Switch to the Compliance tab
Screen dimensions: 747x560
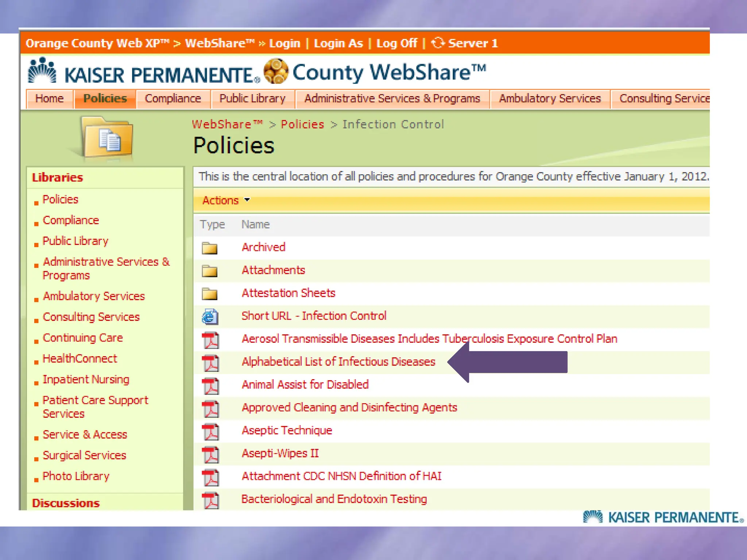[173, 98]
